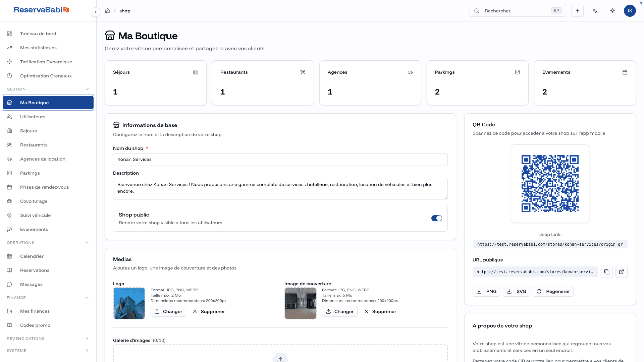The image size is (644, 362).
Task: Go to home via breadcrumb icon
Action: coord(107,11)
